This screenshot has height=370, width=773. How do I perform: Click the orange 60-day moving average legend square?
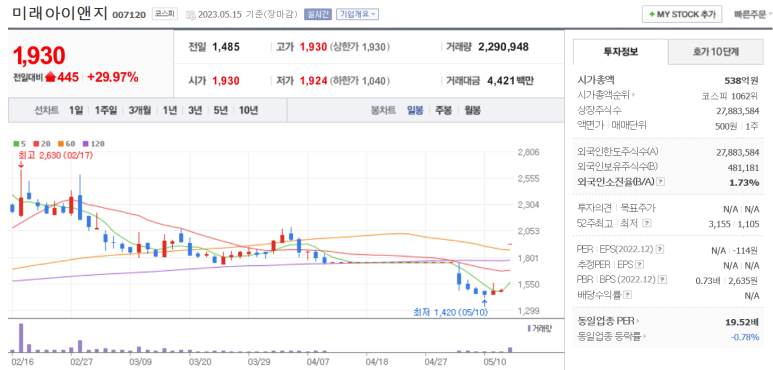(x=61, y=144)
